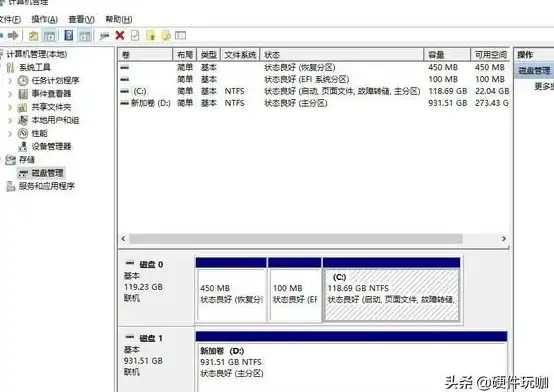Select the 100 MB EFI partition block
554x392 pixels.
point(295,290)
